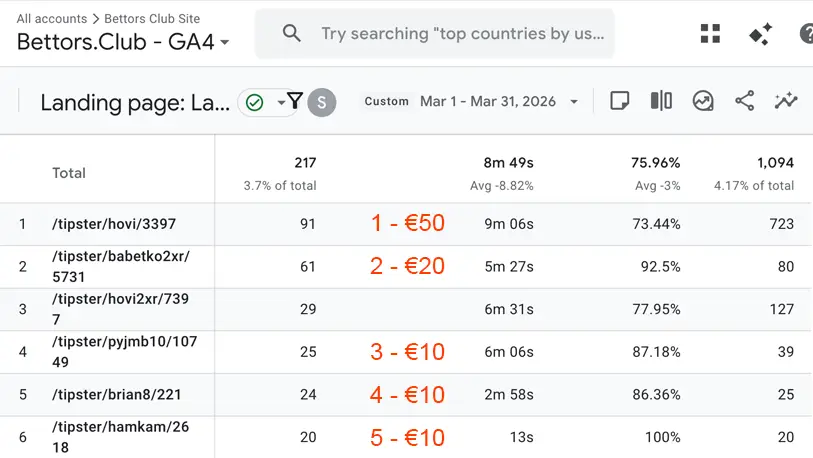
Task: Click the S user avatar
Action: [x=322, y=102]
